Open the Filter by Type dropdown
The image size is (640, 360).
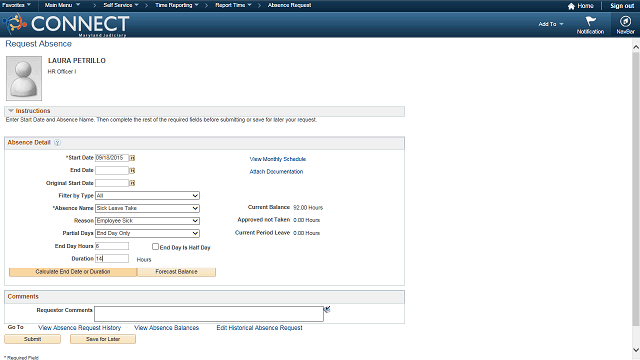(147, 196)
